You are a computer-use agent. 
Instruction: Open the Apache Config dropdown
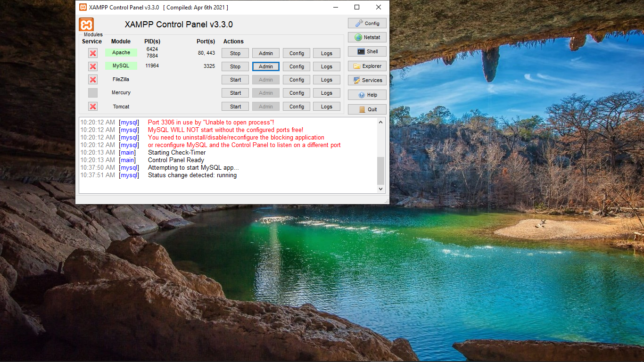pos(297,53)
